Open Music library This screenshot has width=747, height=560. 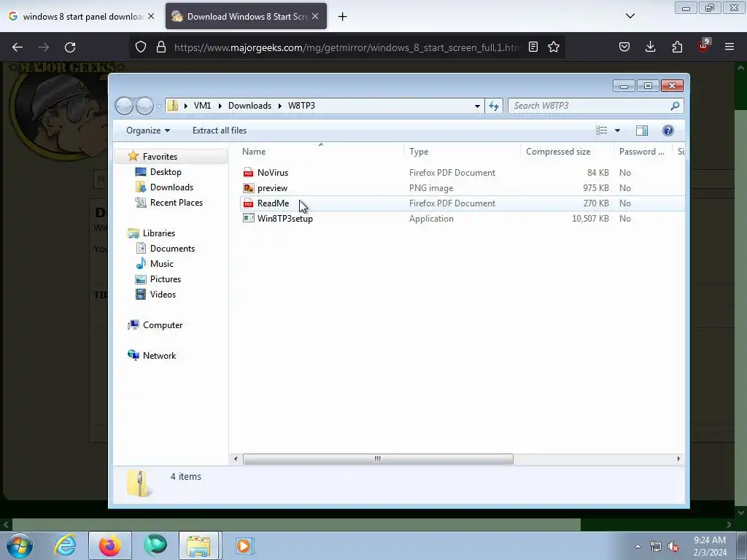[x=161, y=264]
